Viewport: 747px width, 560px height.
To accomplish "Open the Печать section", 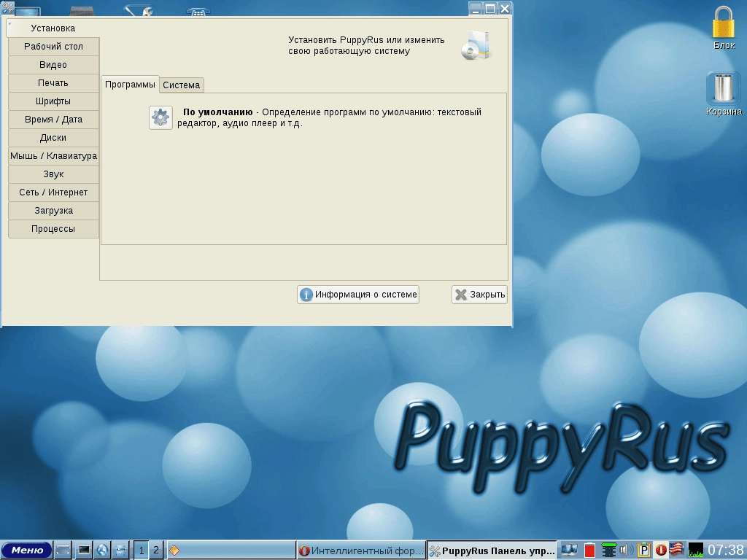I will [53, 83].
